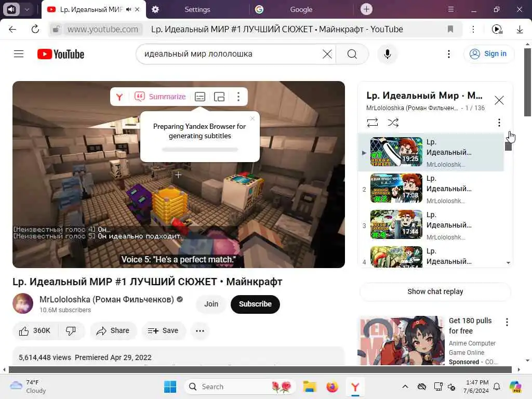Open the notifications bell

click(x=496, y=387)
